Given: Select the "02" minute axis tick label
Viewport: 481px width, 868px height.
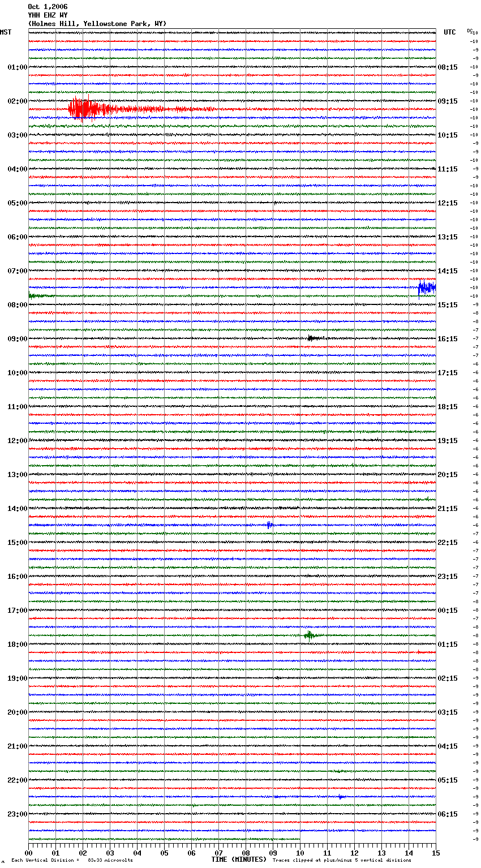Looking at the screenshot, I should tap(83, 853).
